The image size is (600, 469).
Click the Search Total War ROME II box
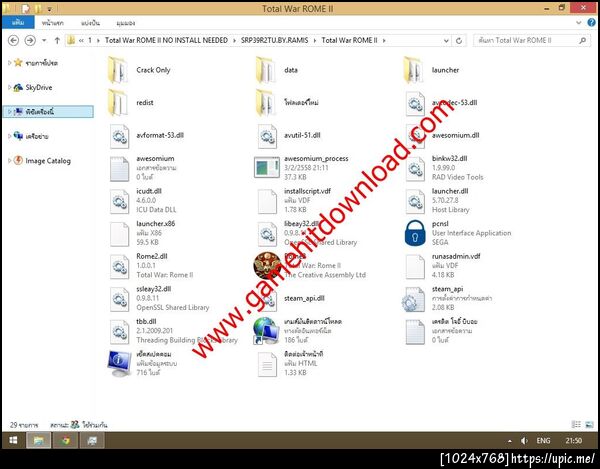[x=532, y=40]
